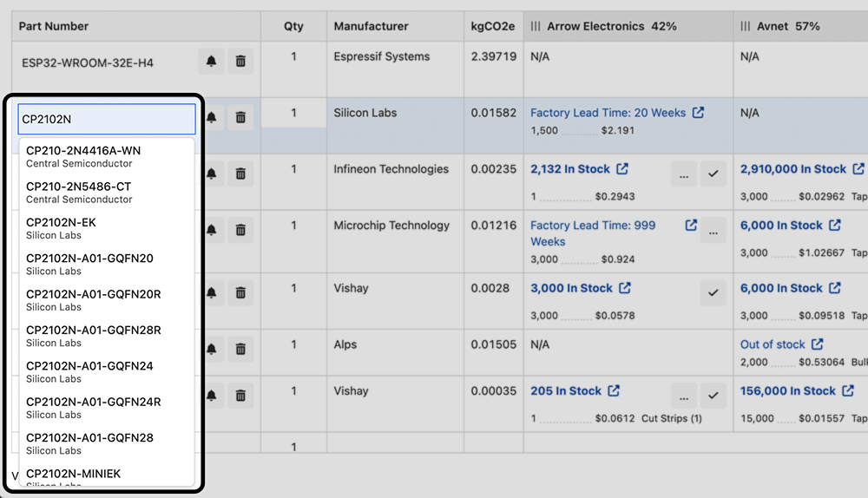This screenshot has width=868, height=498.
Task: Open external link icon beside Factory Lead Time: 20 Weeks
Action: [x=699, y=112]
